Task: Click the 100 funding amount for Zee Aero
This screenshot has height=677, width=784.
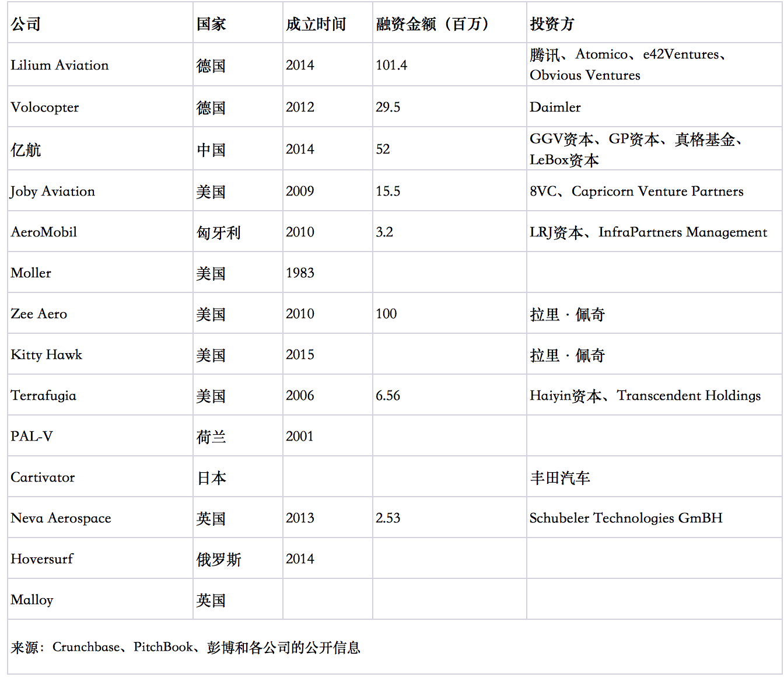Action: (x=386, y=313)
